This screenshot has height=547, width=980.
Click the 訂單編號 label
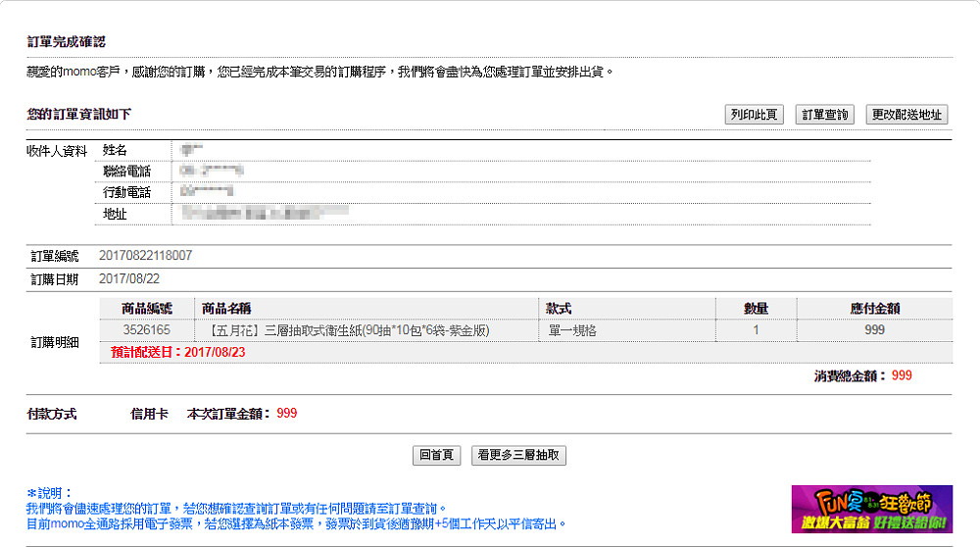point(55,256)
